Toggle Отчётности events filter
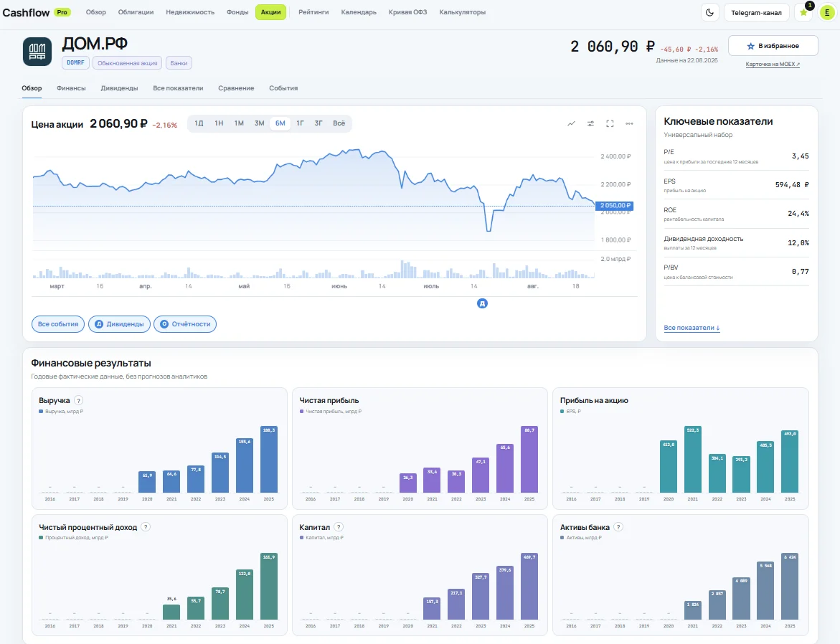 coord(185,324)
